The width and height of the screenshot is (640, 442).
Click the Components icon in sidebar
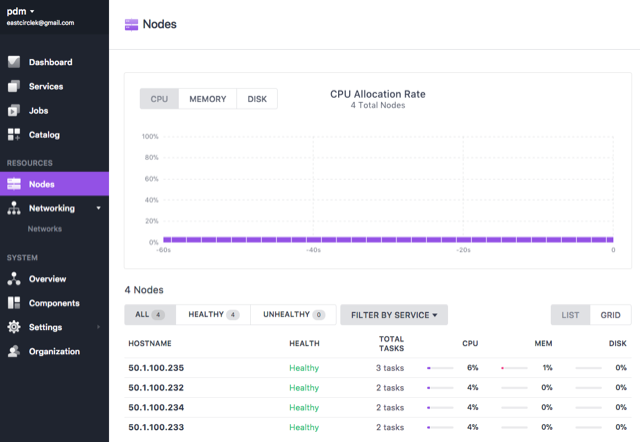[x=14, y=303]
